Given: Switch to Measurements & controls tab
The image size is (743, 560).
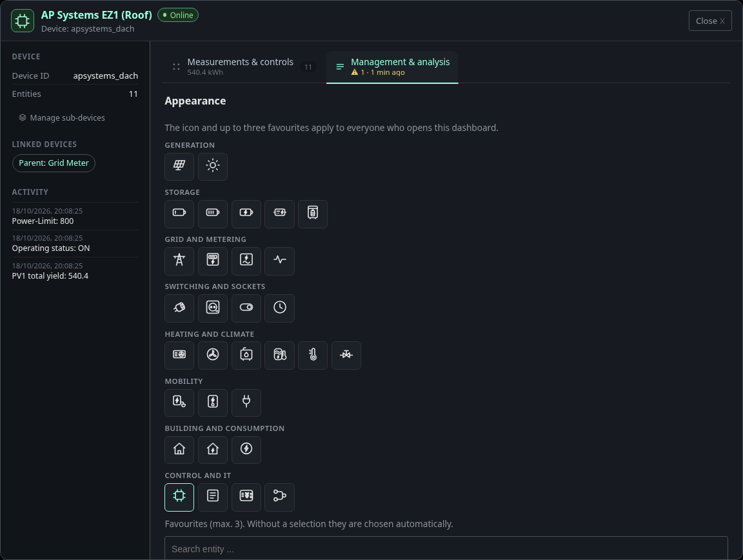Looking at the screenshot, I should pos(244,67).
